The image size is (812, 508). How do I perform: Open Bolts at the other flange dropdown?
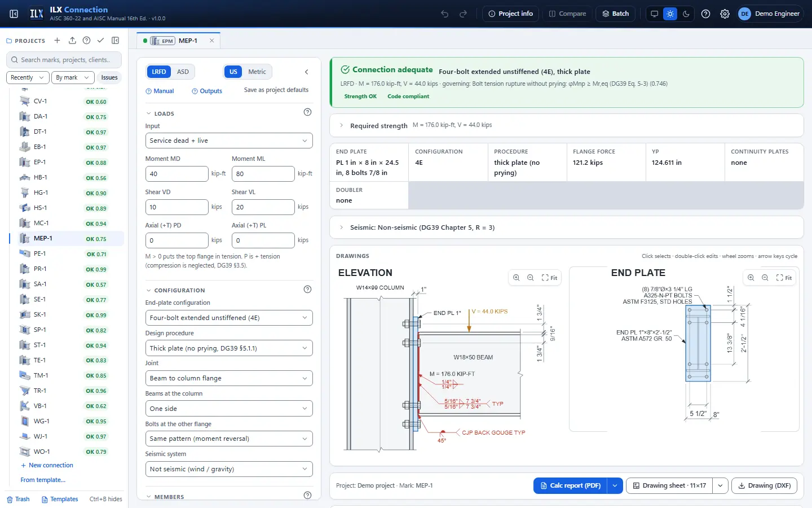coord(229,439)
